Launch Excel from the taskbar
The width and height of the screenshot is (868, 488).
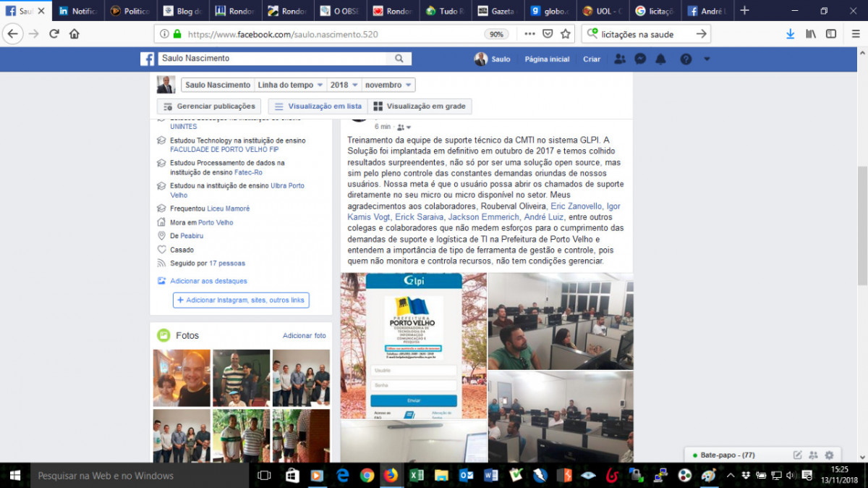416,476
